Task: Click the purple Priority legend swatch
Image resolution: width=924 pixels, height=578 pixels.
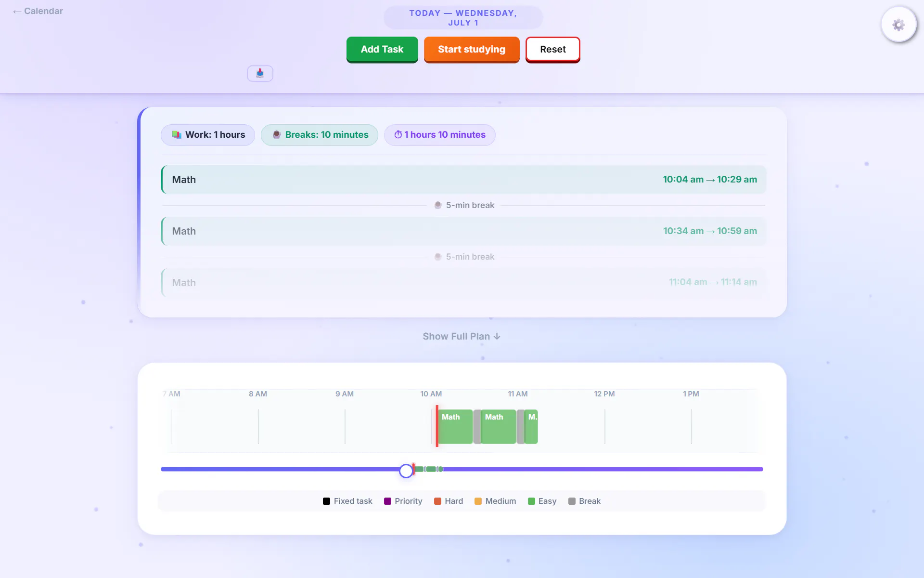Action: click(x=387, y=501)
